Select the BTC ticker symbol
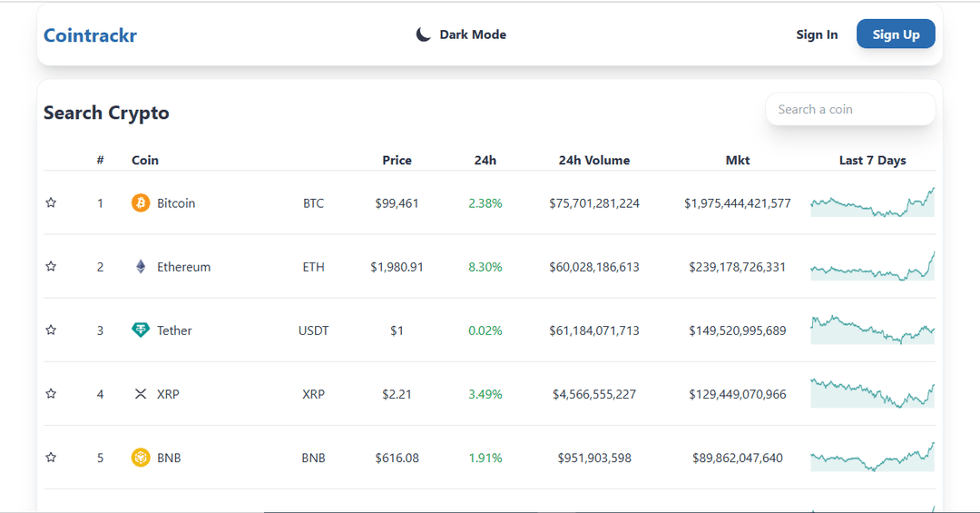The height and width of the screenshot is (513, 980). tap(314, 203)
